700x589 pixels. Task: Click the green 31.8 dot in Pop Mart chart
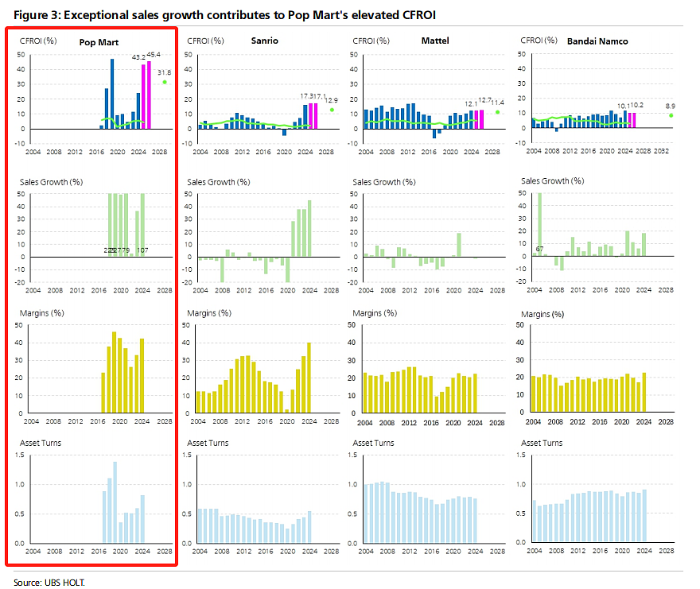(165, 82)
